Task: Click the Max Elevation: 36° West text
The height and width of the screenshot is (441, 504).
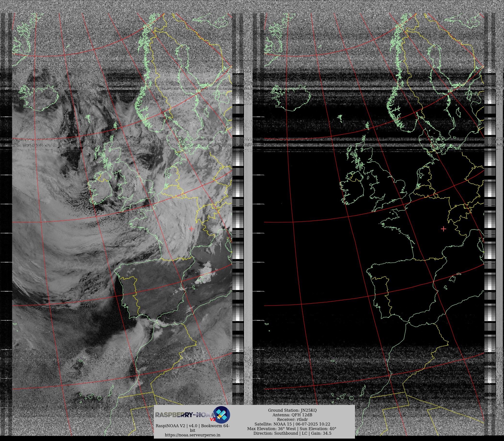Action: click(x=271, y=428)
